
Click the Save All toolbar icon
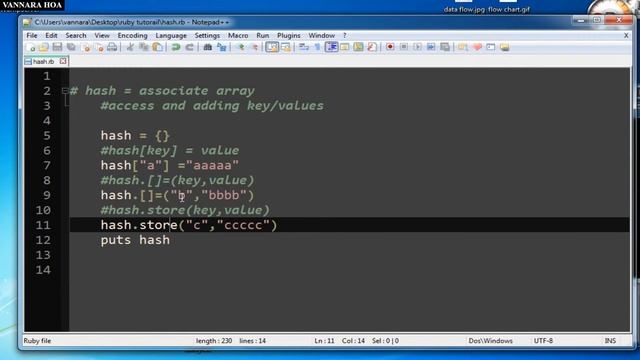coord(71,47)
